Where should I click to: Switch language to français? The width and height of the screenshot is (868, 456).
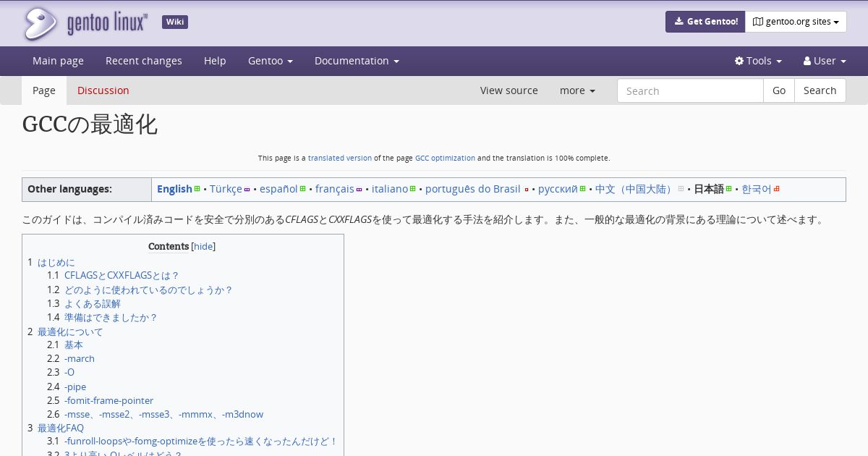pyautogui.click(x=335, y=189)
